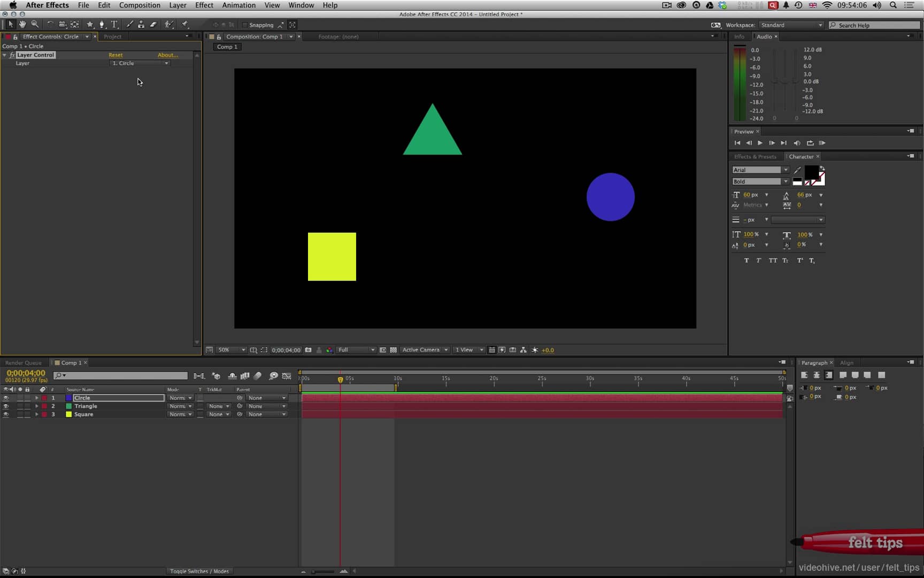This screenshot has width=924, height=578.
Task: Select the Zoom tool
Action: click(35, 24)
